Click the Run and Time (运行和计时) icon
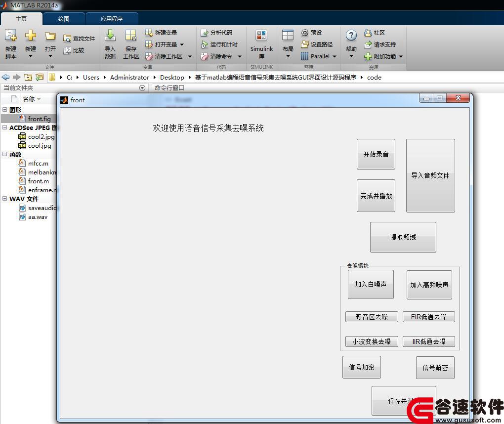504x424 pixels. (x=205, y=44)
